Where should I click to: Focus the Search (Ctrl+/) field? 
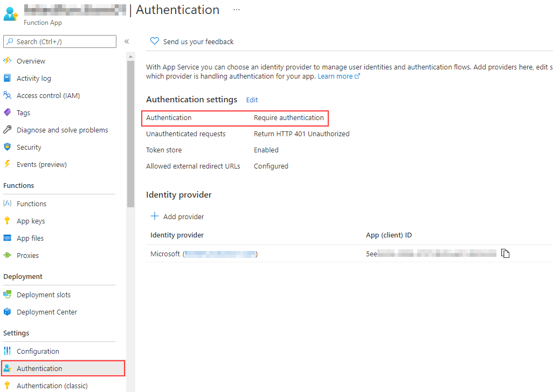[x=60, y=41]
